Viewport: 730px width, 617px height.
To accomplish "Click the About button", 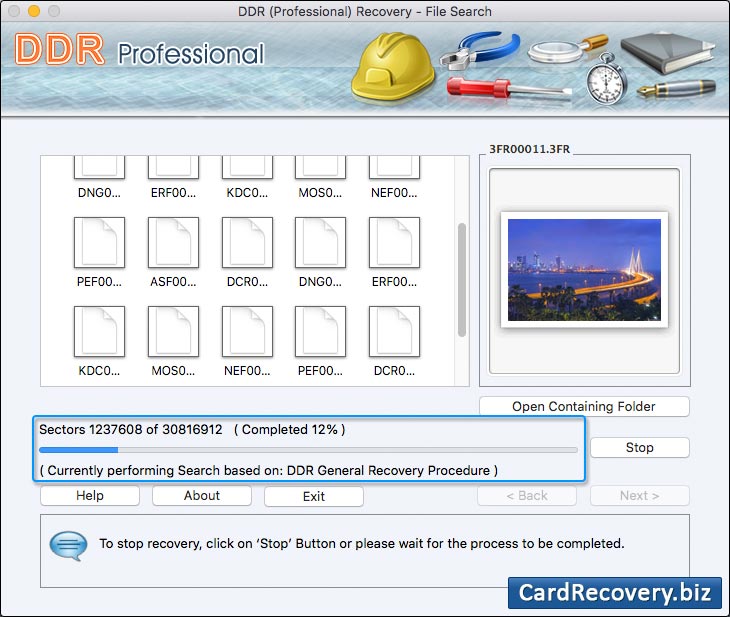I will pos(202,495).
